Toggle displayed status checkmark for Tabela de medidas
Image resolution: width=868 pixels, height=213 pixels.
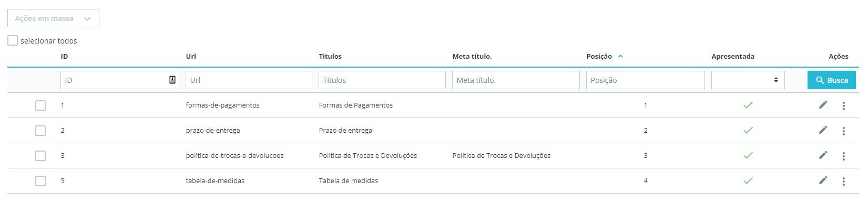click(x=748, y=180)
